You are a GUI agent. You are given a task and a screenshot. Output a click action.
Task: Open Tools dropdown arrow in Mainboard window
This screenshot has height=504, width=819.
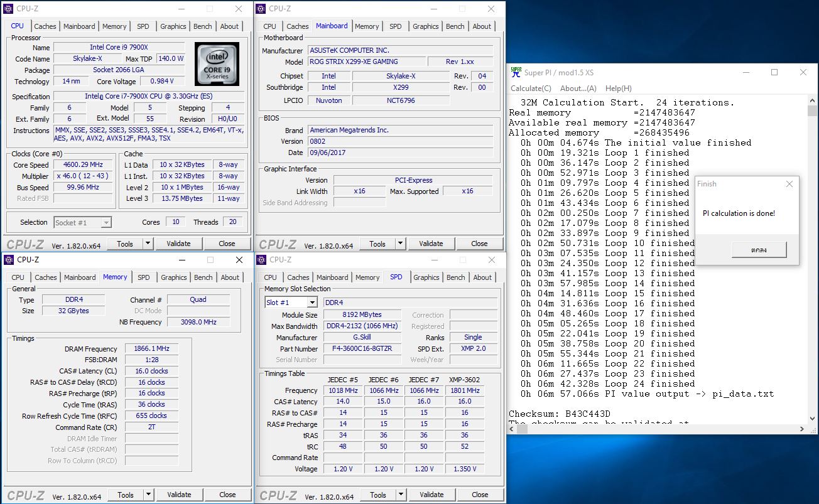400,244
